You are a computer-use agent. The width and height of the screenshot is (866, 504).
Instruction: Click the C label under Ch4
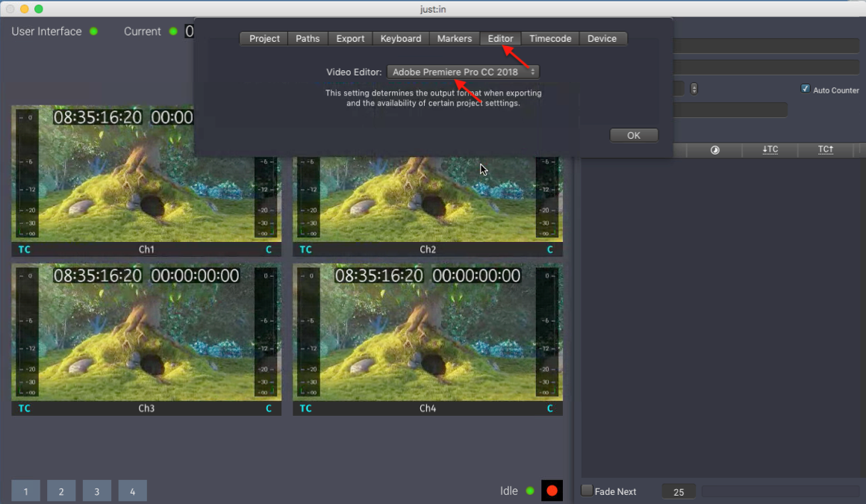549,408
